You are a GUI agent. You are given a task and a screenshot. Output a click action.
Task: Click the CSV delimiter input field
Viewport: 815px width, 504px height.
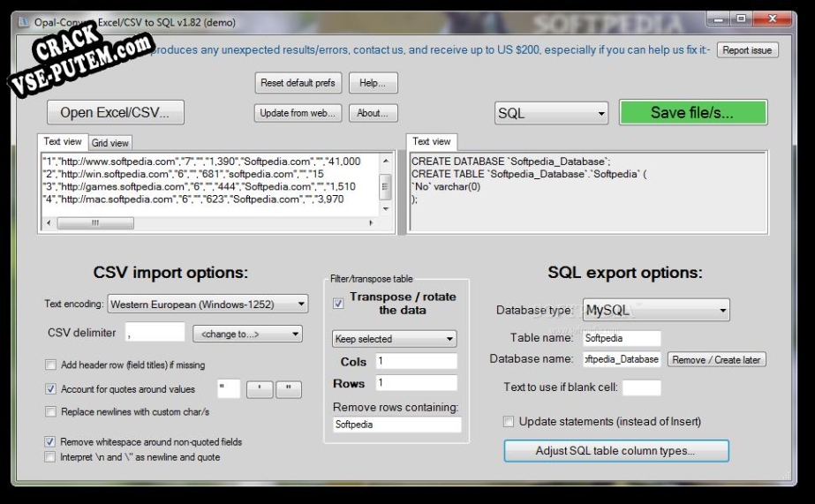click(x=155, y=333)
